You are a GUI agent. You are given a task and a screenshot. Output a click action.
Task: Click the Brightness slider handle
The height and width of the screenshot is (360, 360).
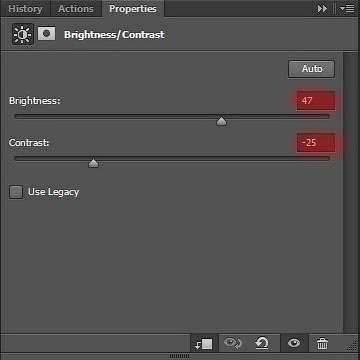coord(221,121)
